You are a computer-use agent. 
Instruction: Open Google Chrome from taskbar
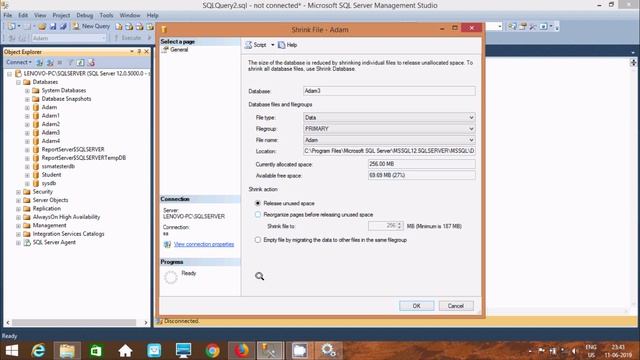pyautogui.click(x=212, y=351)
